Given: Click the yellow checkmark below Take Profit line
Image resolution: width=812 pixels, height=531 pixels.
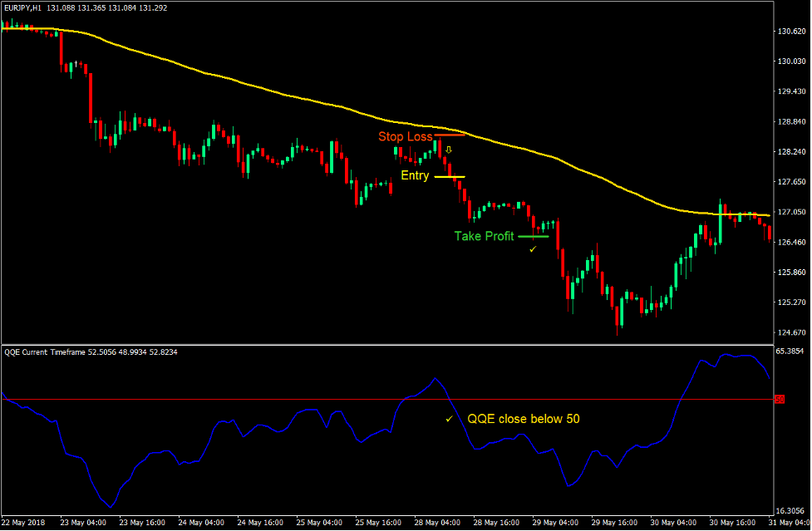Looking at the screenshot, I should click(532, 248).
